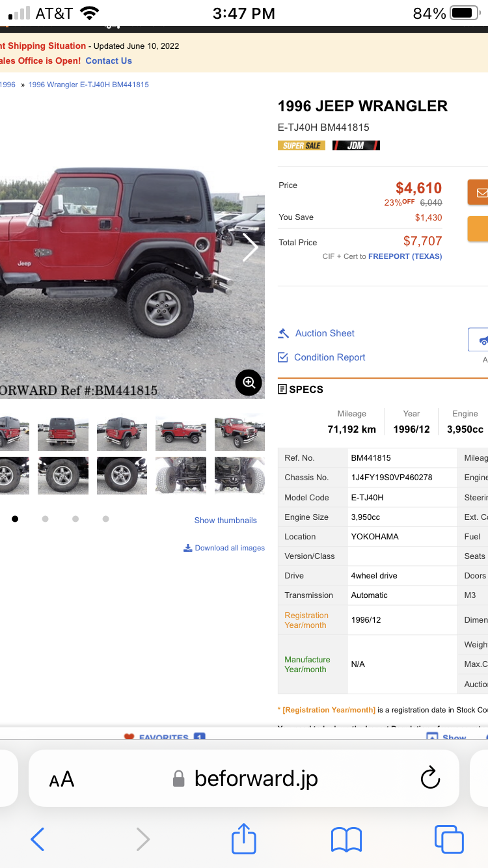
Task: Go back to previous page
Action: tap(38, 839)
